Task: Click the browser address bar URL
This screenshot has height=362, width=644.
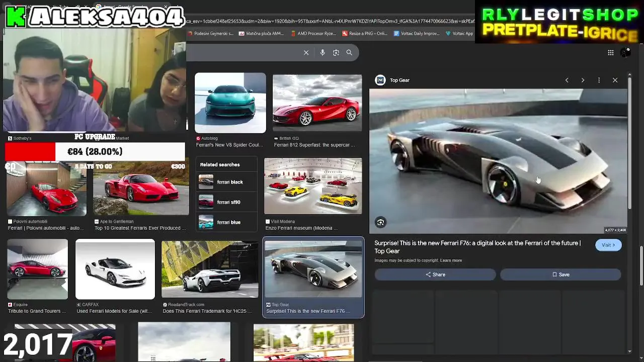Action: [x=330, y=21]
